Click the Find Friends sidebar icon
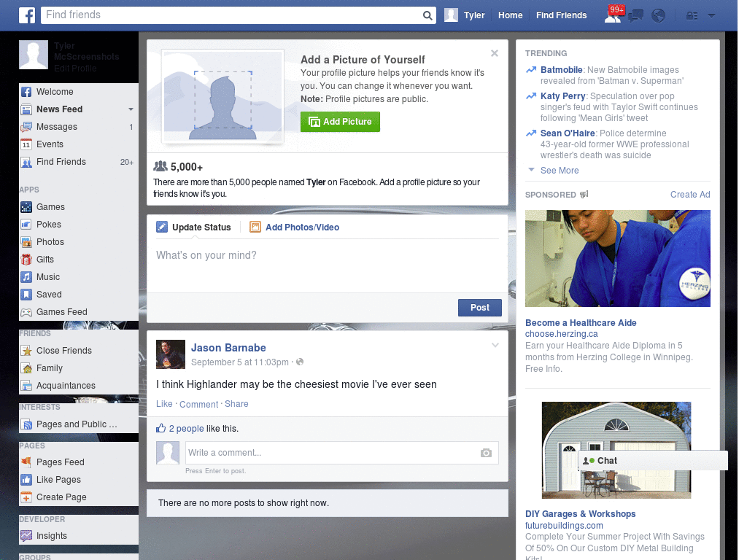 [x=26, y=162]
